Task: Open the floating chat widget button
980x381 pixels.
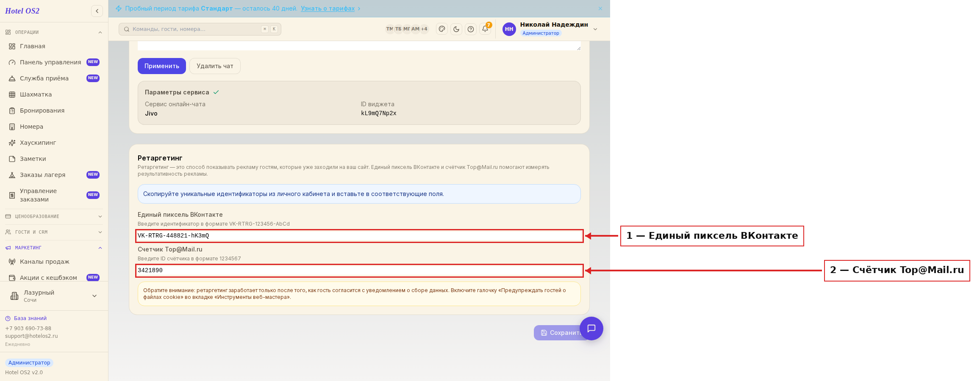Action: coord(591,329)
